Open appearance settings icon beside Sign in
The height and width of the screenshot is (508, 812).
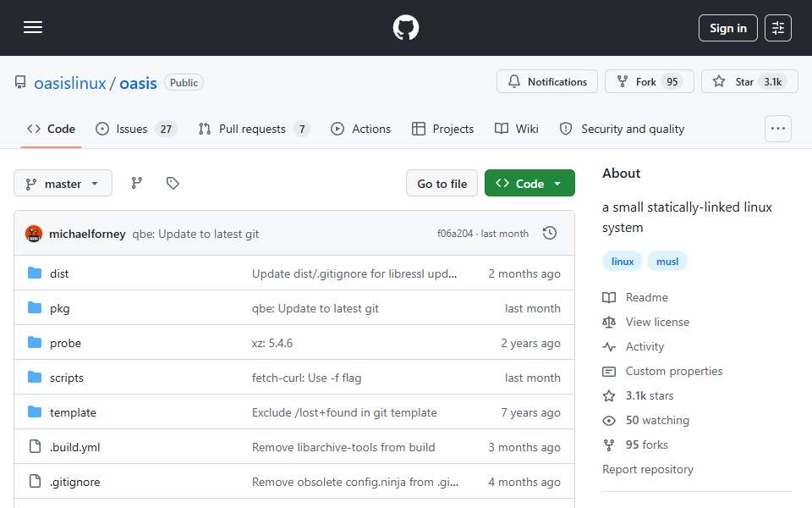[x=778, y=28]
